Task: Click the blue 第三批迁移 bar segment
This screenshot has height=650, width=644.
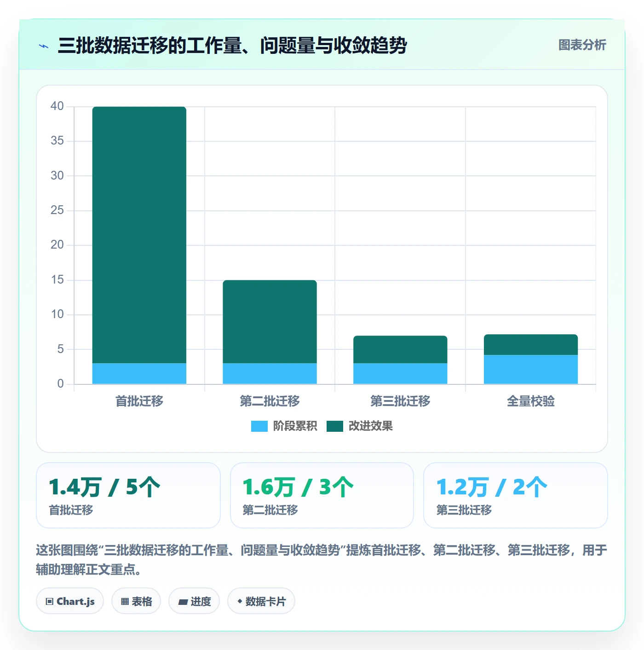Action: (x=400, y=373)
